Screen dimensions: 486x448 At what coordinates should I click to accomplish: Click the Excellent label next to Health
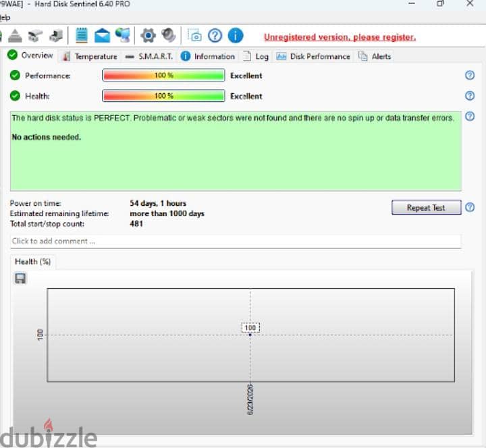246,96
